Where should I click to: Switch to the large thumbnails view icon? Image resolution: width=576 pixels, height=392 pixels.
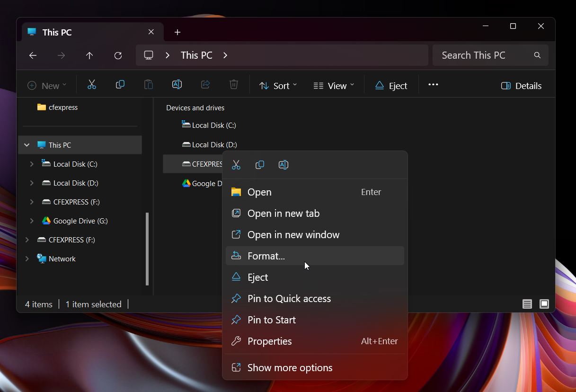coord(544,304)
